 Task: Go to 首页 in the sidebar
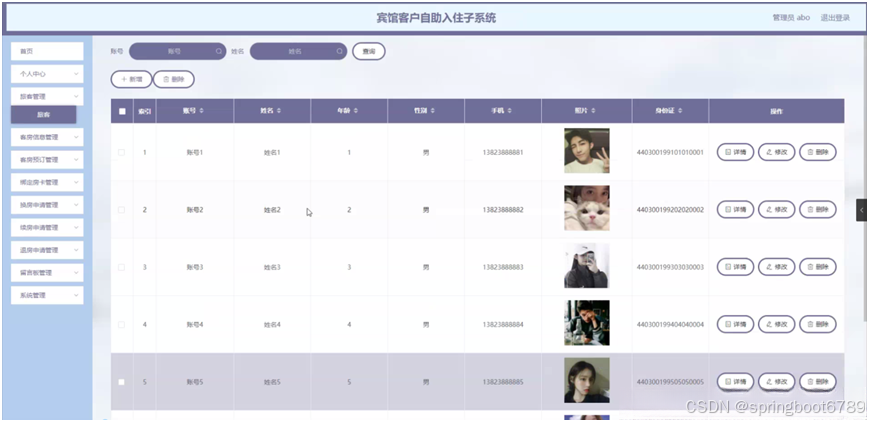pos(47,51)
